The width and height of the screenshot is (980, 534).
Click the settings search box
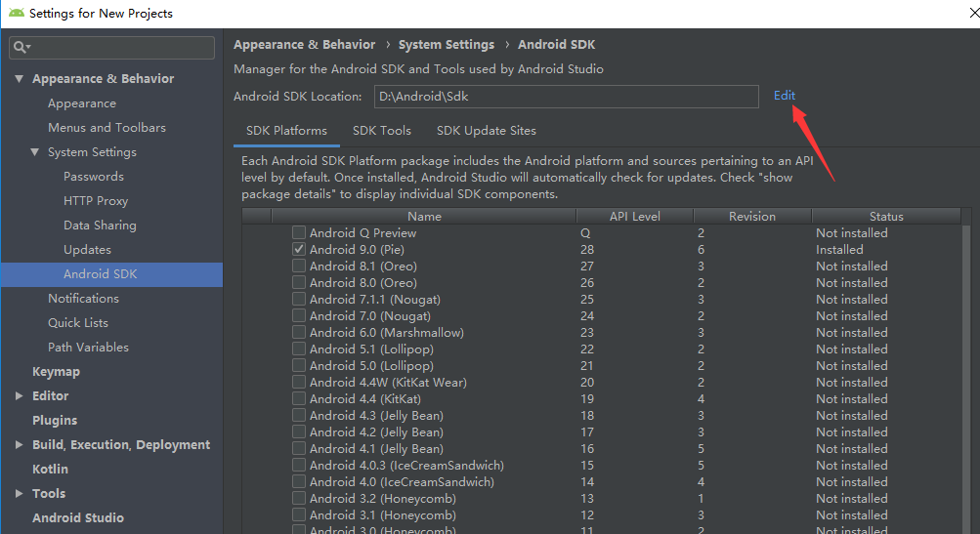point(112,48)
